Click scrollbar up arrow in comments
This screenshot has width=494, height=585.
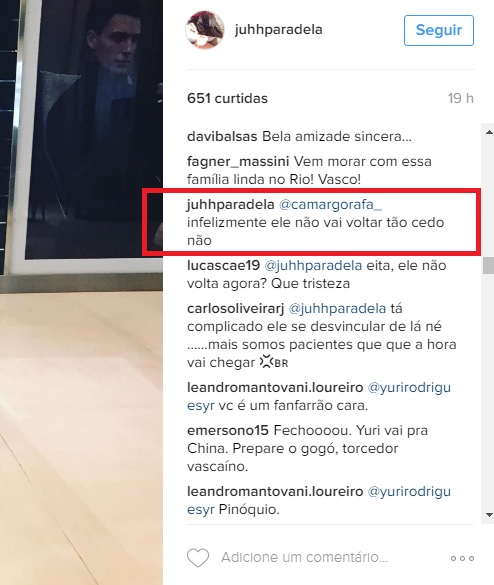[x=489, y=132]
